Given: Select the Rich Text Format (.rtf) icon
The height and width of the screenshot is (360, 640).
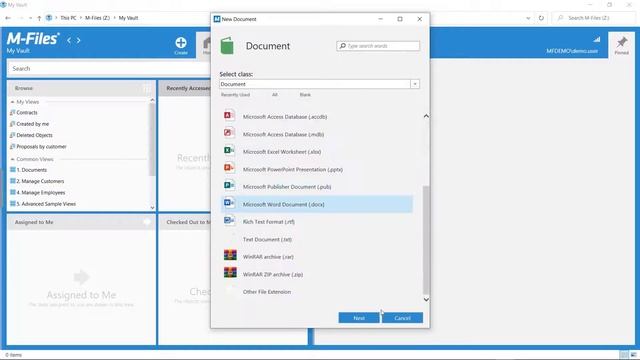Looking at the screenshot, I should tap(229, 221).
